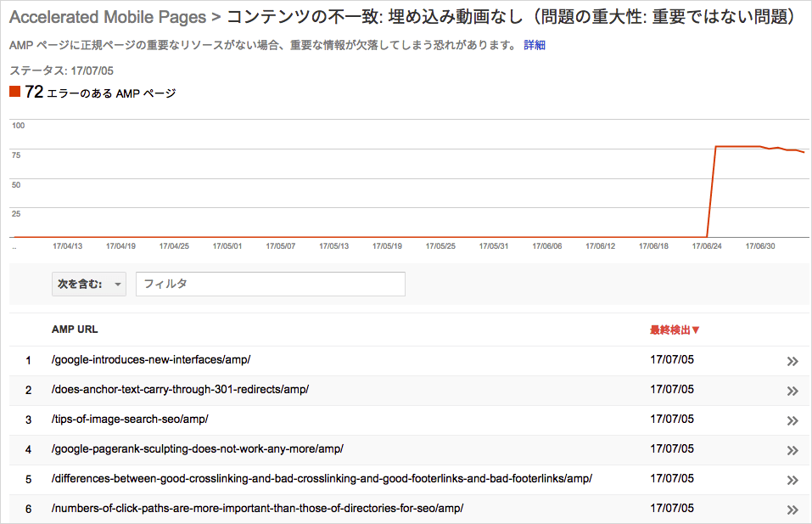Click the 75 value on chart y-axis

(x=17, y=155)
